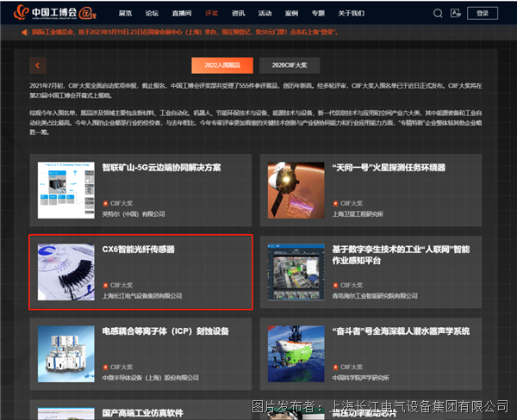Click the 中国工博会 logo in the header

[55, 13]
